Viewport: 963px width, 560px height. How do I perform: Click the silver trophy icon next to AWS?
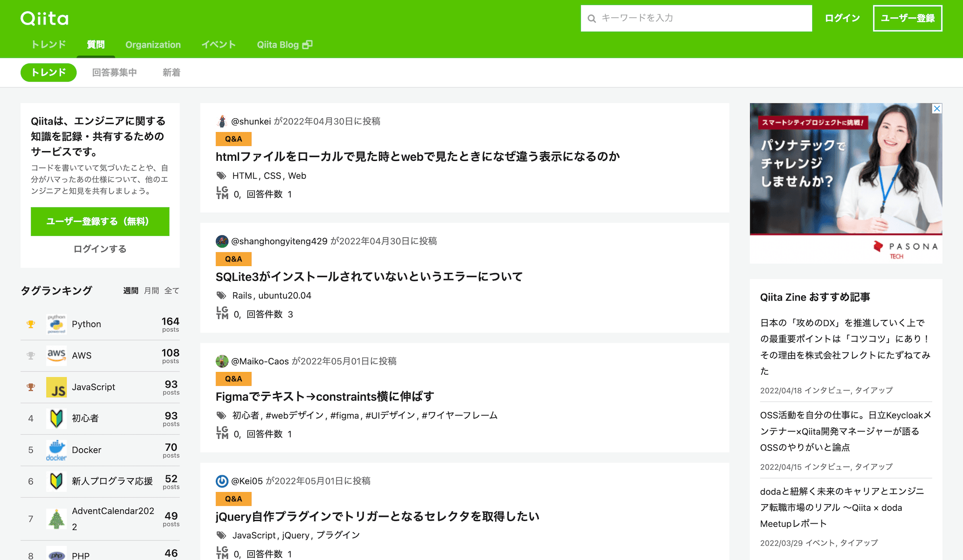(x=31, y=355)
